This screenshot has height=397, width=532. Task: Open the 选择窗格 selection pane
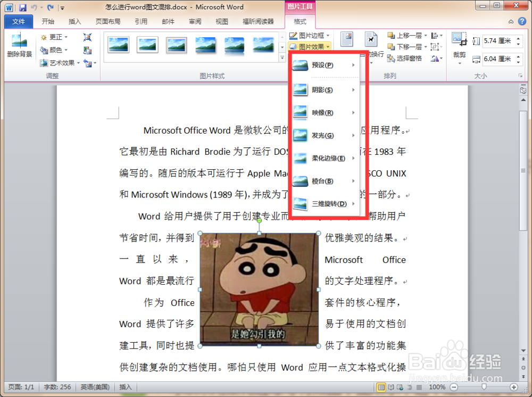coord(405,58)
